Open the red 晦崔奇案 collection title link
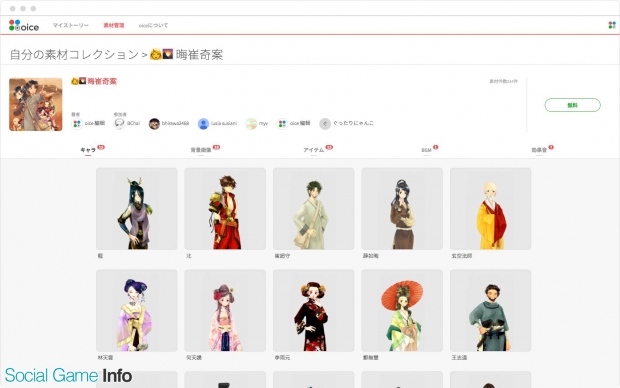This screenshot has height=388, width=620. [102, 81]
